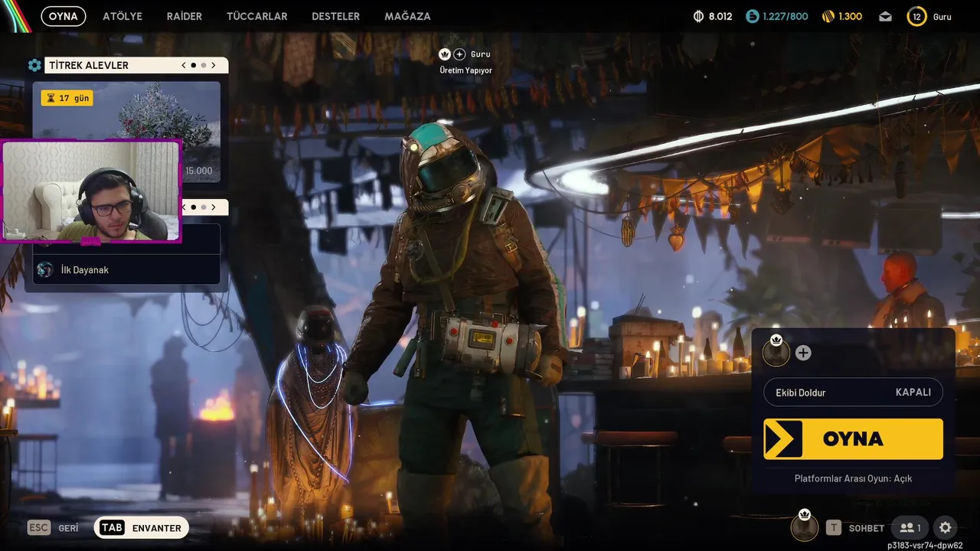Screen dimensions: 980x551
Task: Open the Titrek Alevler event thumbnail
Action: tap(126, 132)
